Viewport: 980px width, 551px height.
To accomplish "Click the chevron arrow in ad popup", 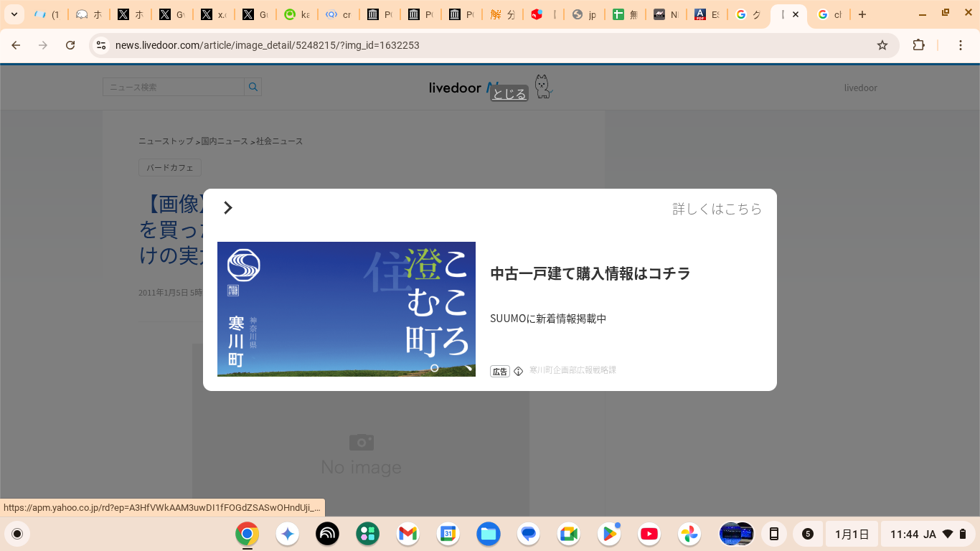I will (228, 208).
